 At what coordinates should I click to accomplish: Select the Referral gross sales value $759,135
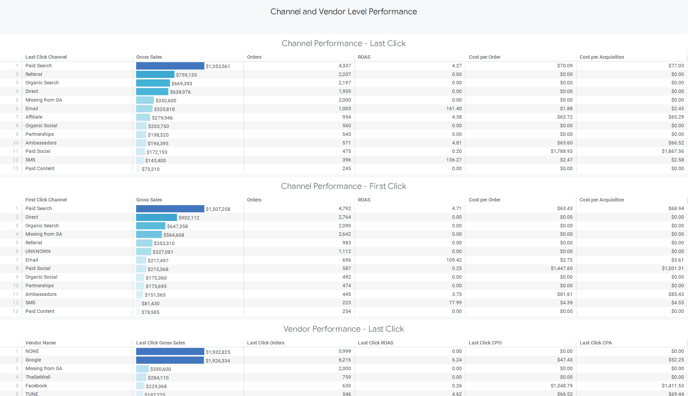(x=186, y=75)
